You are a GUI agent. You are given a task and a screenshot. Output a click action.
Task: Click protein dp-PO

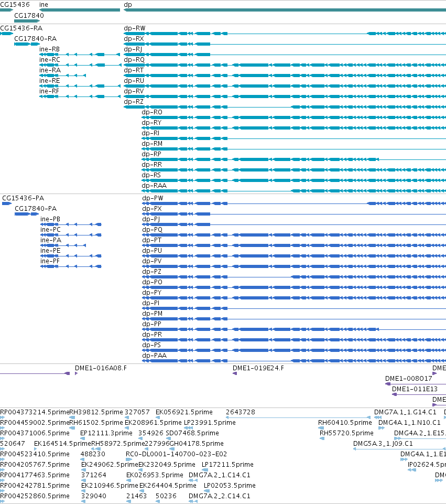click(152, 282)
